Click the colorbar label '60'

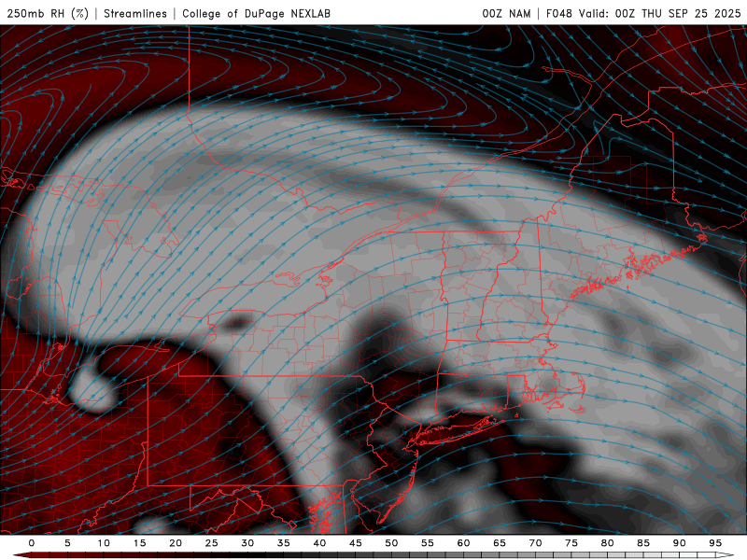[x=463, y=543]
